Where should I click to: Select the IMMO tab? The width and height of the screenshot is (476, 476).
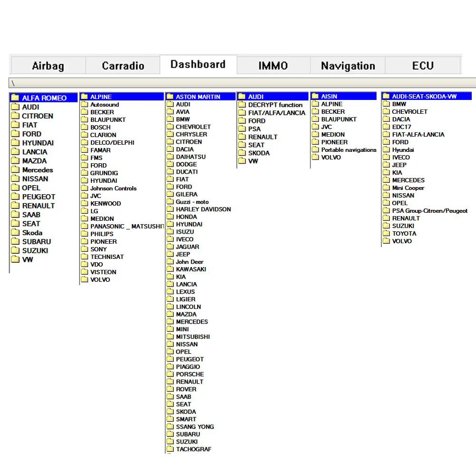coord(273,66)
